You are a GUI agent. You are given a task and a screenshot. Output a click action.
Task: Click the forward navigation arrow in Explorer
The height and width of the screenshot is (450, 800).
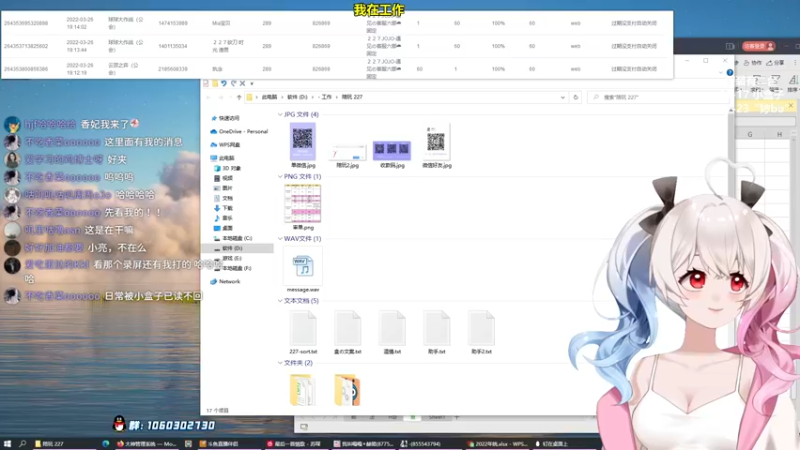(221, 97)
